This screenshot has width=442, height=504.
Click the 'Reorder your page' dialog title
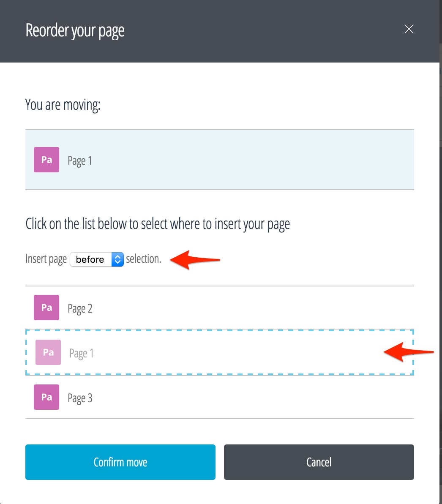pos(75,31)
